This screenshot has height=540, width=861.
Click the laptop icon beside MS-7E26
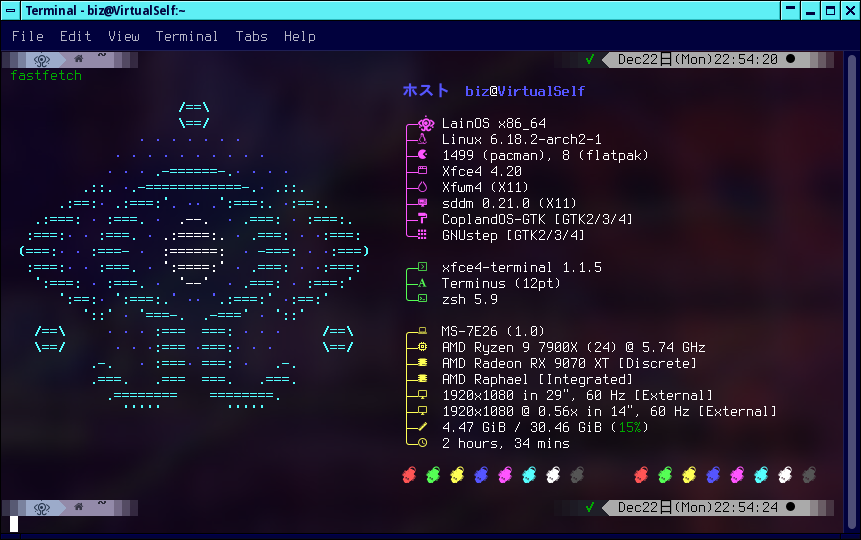click(x=422, y=330)
